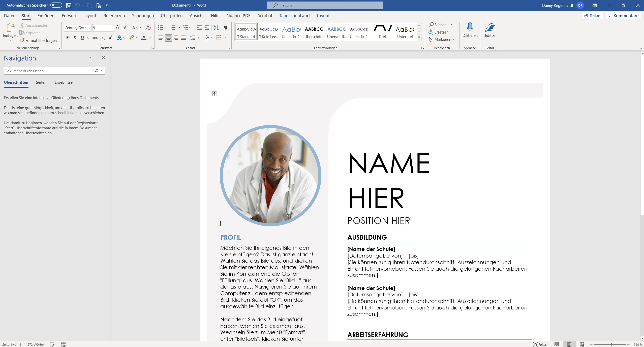Open the font name dropdown Century Gothic
Image resolution: width=644 pixels, height=347 pixels.
coord(90,28)
